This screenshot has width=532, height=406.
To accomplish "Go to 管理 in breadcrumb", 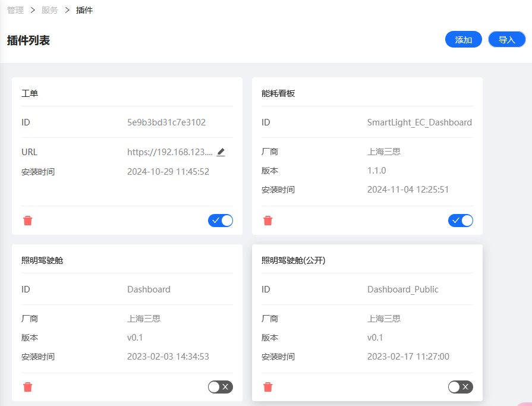I will 15,10.
